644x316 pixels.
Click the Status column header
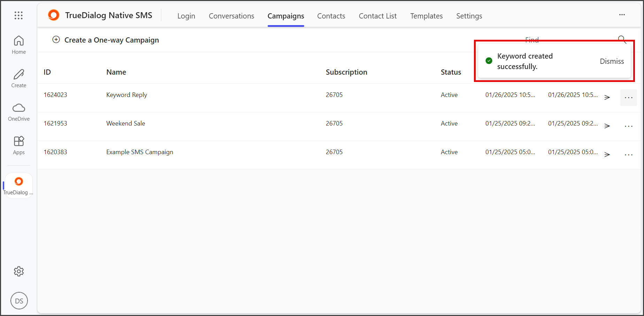[451, 72]
